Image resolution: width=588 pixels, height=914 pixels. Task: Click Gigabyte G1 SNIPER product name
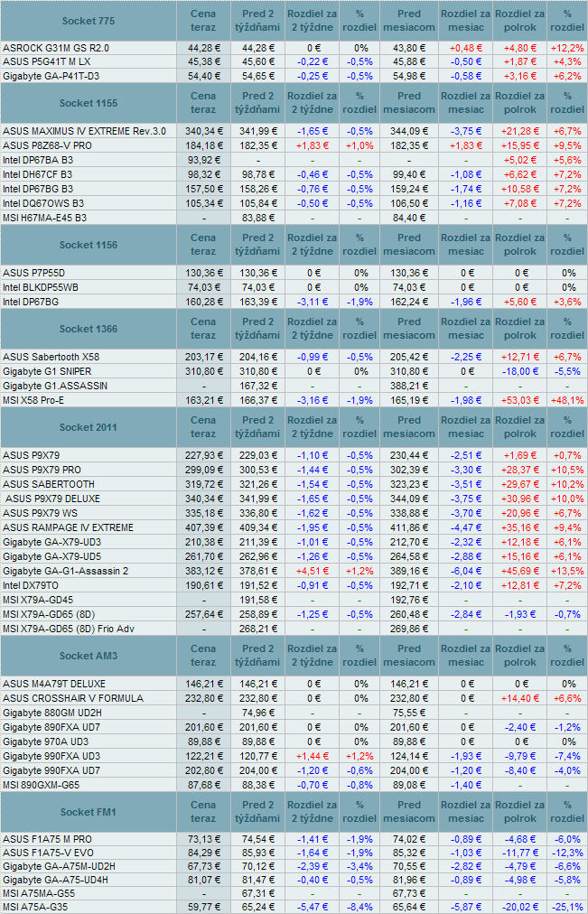tap(47, 371)
